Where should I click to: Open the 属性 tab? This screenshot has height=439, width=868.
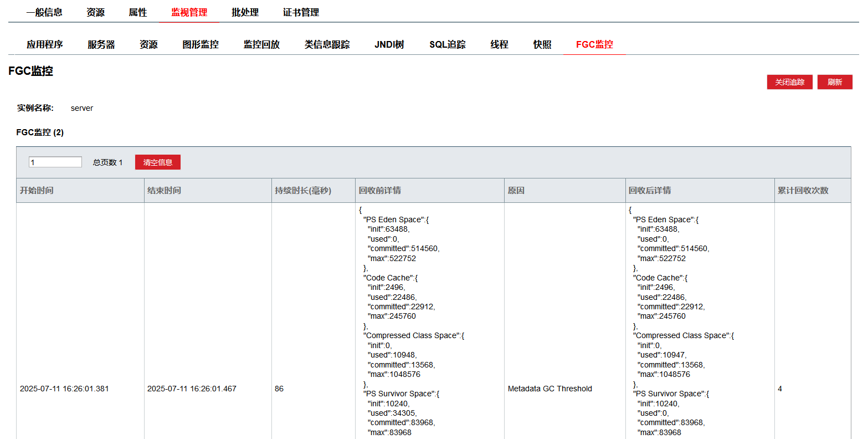[138, 12]
